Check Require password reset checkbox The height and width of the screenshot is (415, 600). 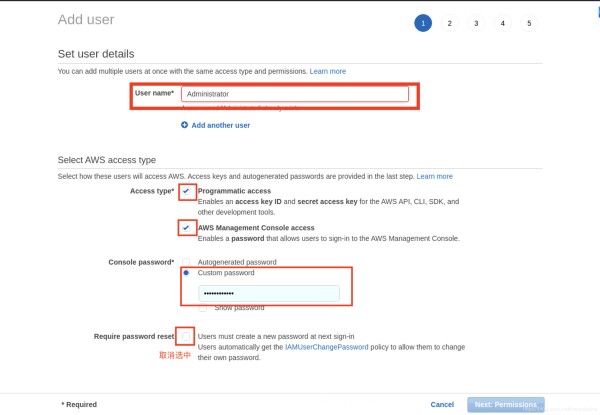pyautogui.click(x=186, y=337)
